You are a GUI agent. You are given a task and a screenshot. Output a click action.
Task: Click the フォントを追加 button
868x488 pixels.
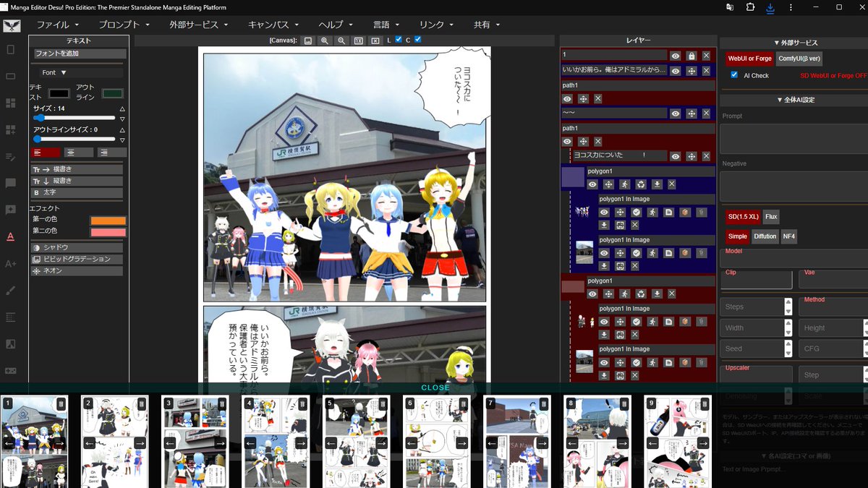(80, 53)
